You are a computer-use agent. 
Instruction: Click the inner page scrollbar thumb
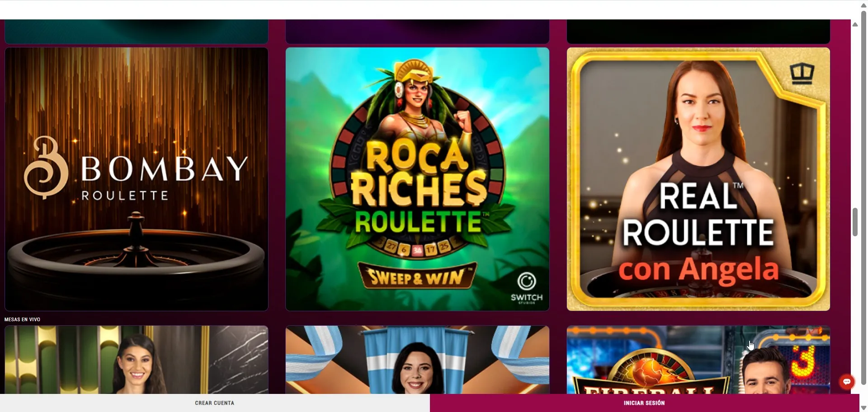point(855,222)
